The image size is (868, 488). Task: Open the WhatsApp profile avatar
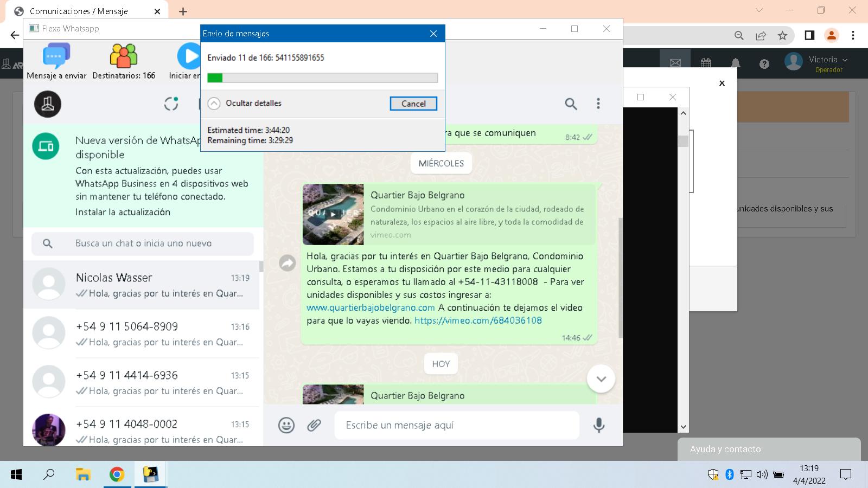pos(48,104)
